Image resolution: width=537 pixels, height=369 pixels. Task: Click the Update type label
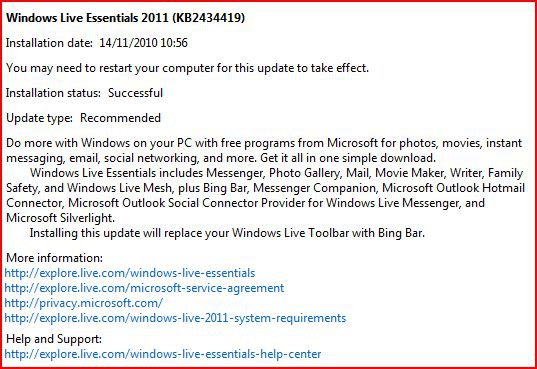tap(39, 118)
